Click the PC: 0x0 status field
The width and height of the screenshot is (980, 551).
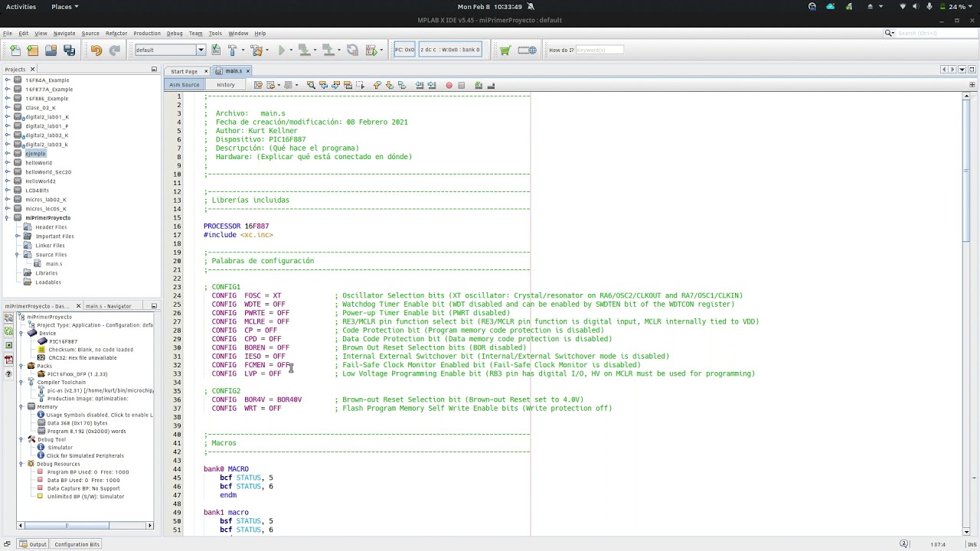tap(404, 50)
